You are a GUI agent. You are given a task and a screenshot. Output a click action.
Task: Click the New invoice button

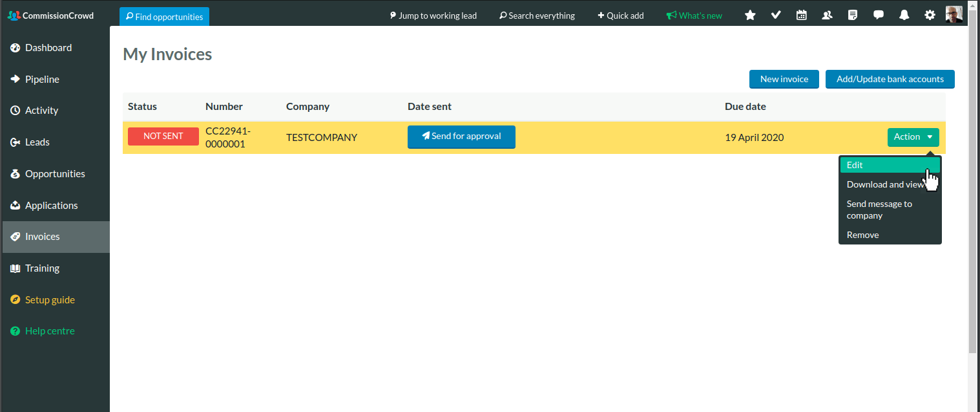(x=784, y=79)
